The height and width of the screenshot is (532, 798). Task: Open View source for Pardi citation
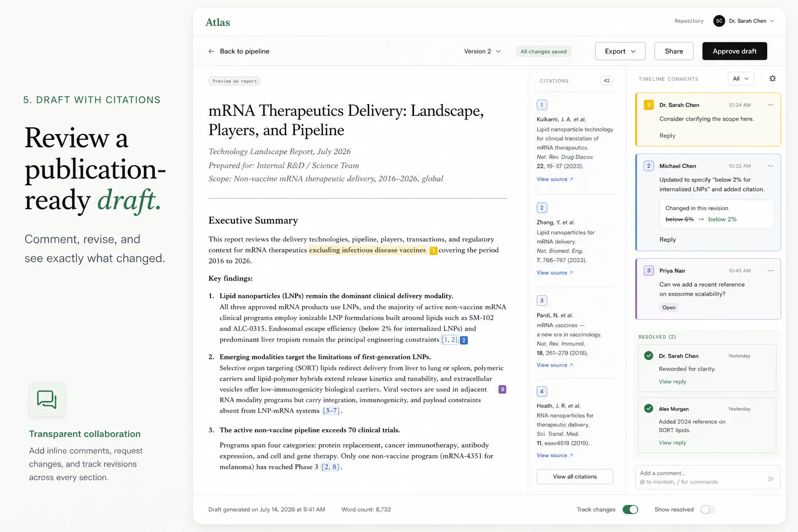pos(555,365)
